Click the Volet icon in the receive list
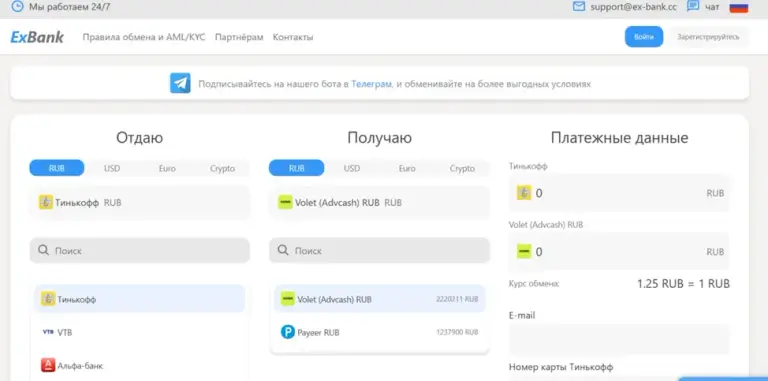Viewport: 768px width, 381px height. [x=288, y=299]
